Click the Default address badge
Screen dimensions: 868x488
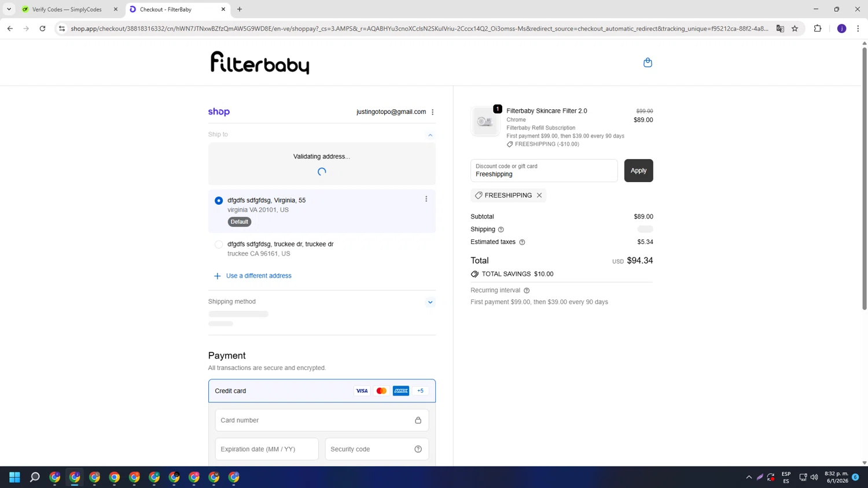(239, 222)
